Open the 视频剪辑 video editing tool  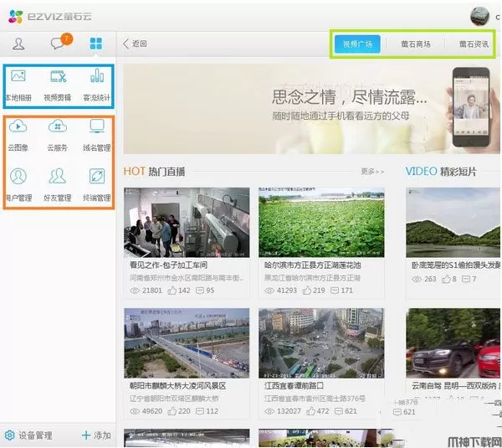[x=58, y=84]
